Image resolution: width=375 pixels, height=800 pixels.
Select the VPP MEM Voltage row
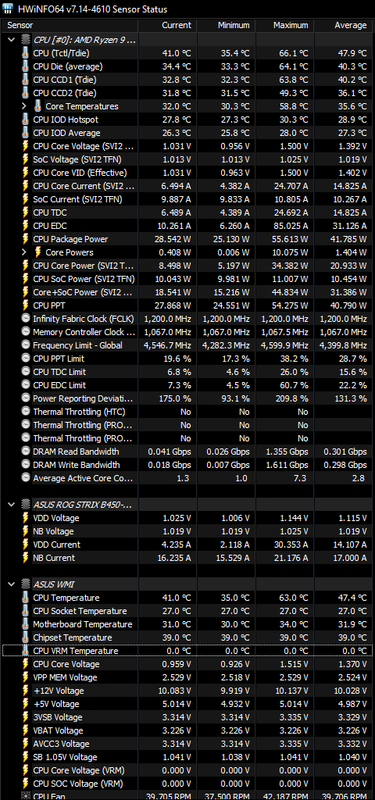pyautogui.click(x=187, y=677)
